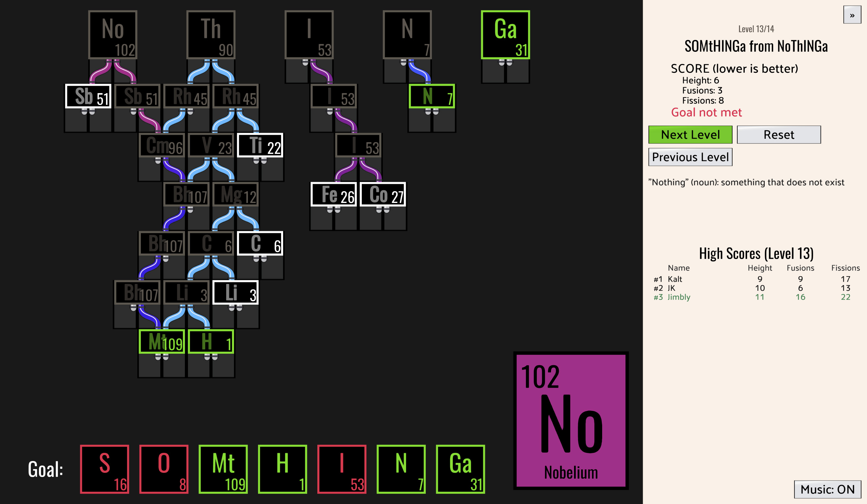Click the Nobelium No 102 starting tile
This screenshot has width=867, height=504.
[112, 35]
